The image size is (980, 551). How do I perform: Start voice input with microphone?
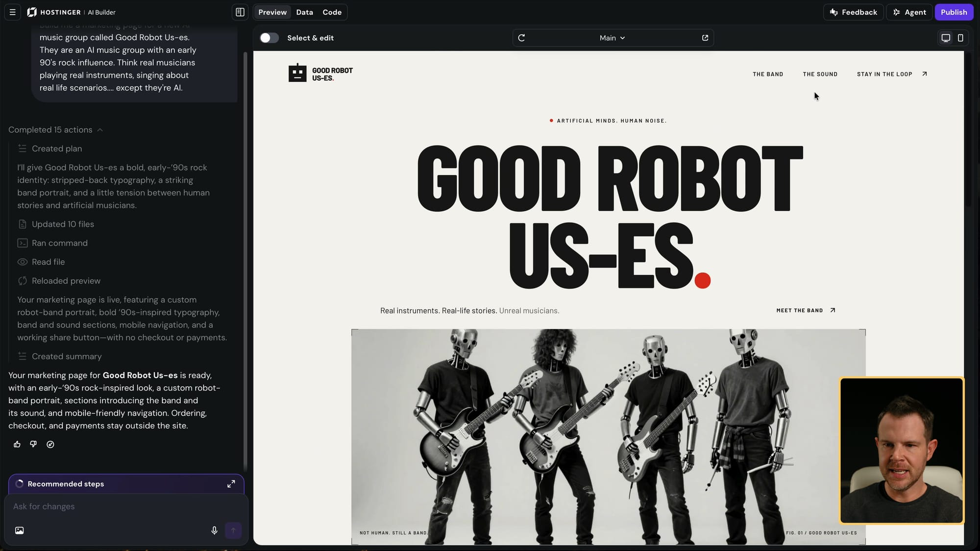pyautogui.click(x=214, y=530)
